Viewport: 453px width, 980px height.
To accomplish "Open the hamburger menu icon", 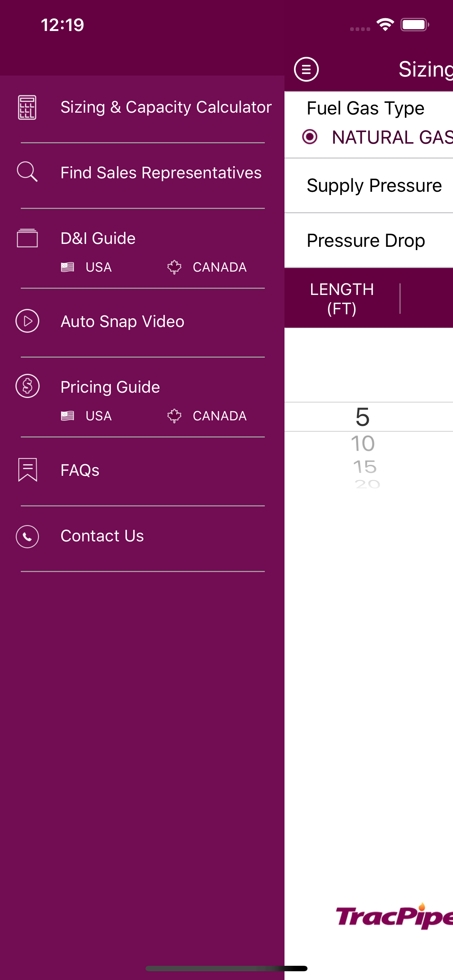I will (x=306, y=70).
